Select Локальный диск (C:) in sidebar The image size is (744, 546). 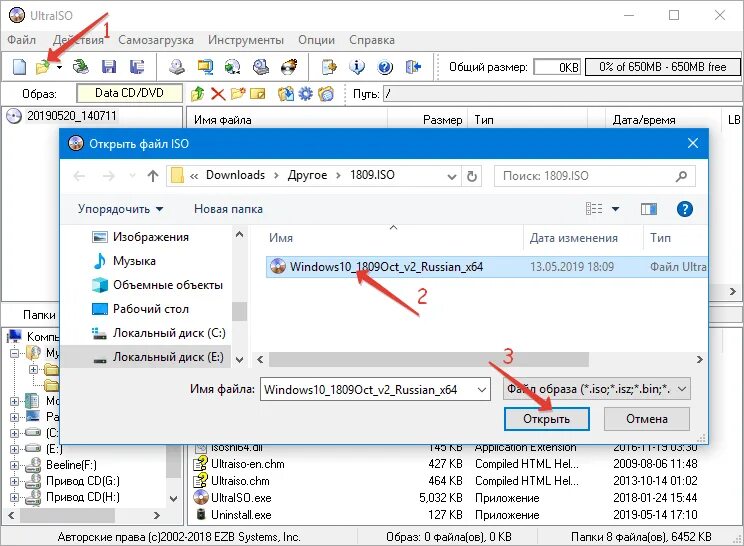click(x=158, y=333)
